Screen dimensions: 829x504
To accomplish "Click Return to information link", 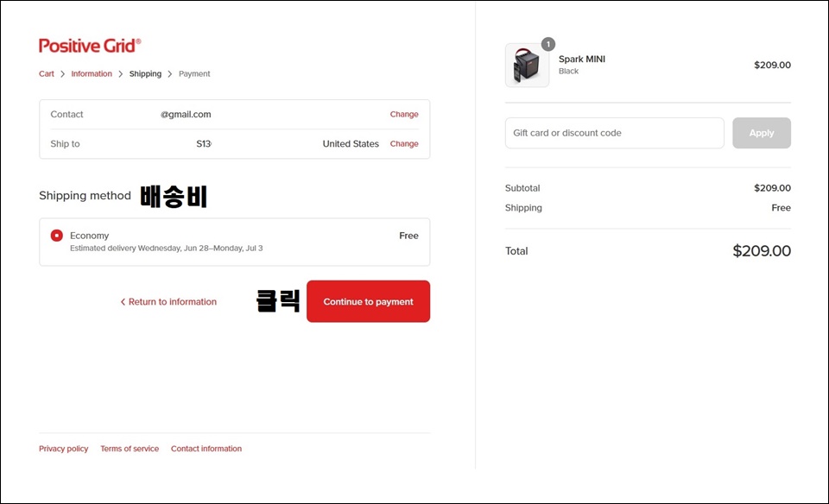I will tap(168, 302).
